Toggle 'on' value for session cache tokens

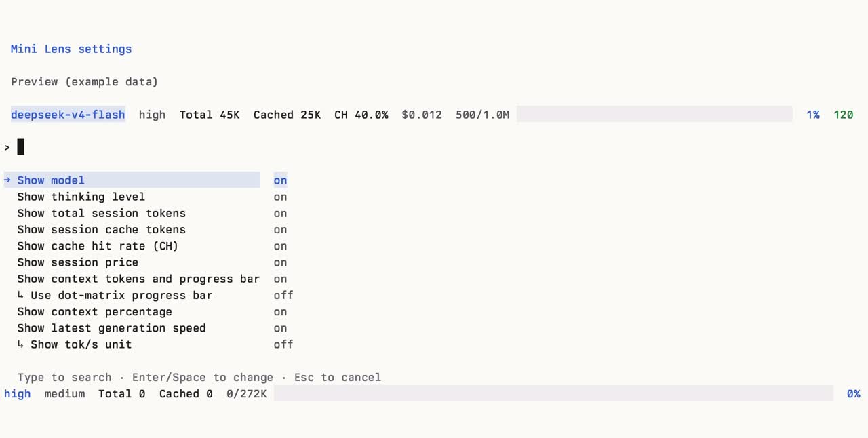click(280, 230)
